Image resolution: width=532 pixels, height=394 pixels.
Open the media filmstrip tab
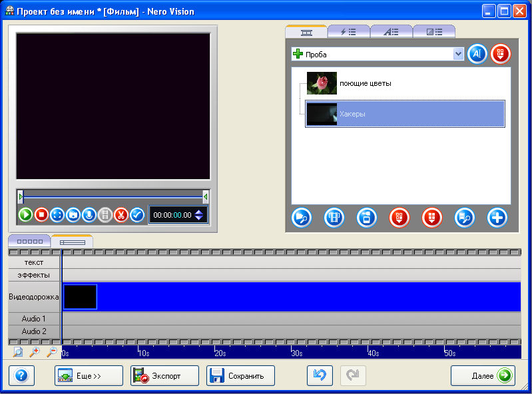(x=306, y=32)
